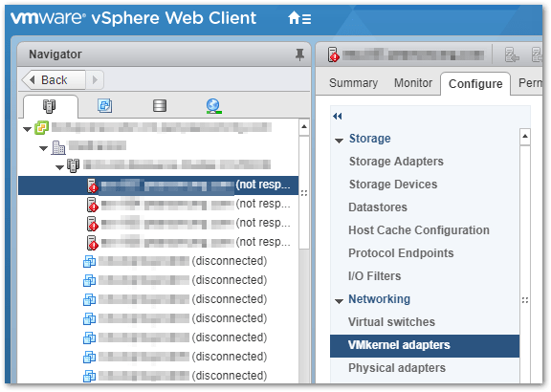Switch to the Monitor tab

click(x=413, y=83)
